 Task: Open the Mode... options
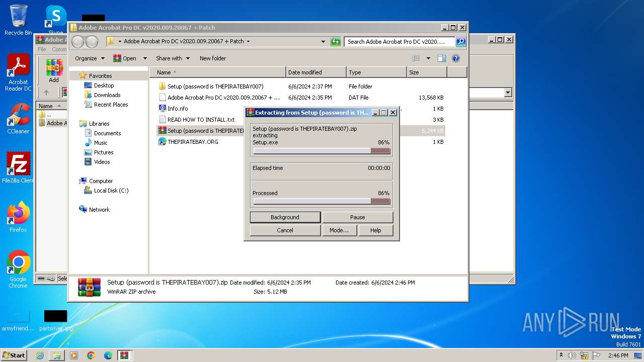pos(339,230)
